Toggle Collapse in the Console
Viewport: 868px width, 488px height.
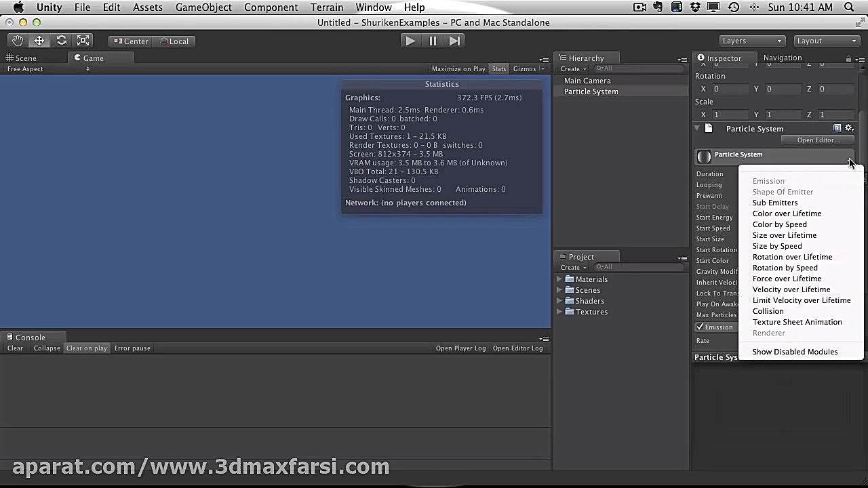(47, 348)
